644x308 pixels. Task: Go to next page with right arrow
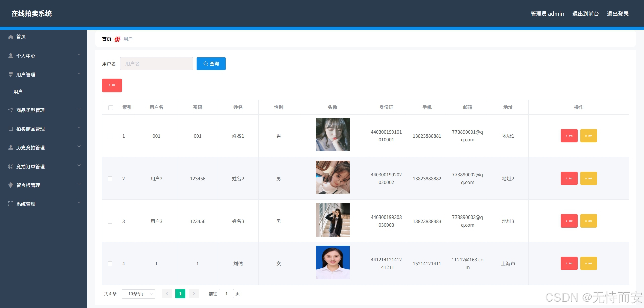pos(194,294)
